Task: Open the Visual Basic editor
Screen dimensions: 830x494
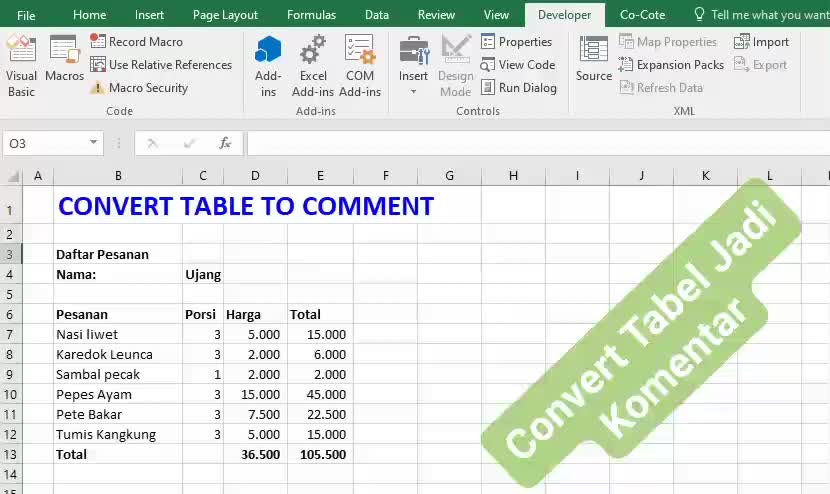Action: (21, 66)
